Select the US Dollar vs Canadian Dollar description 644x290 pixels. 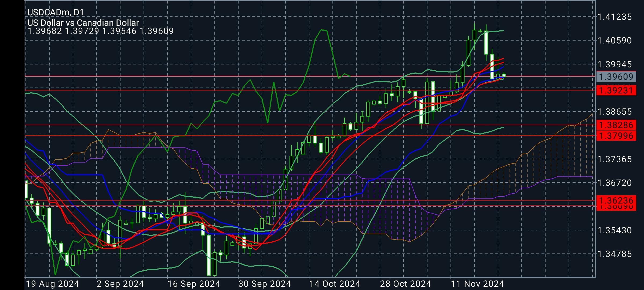[83, 23]
